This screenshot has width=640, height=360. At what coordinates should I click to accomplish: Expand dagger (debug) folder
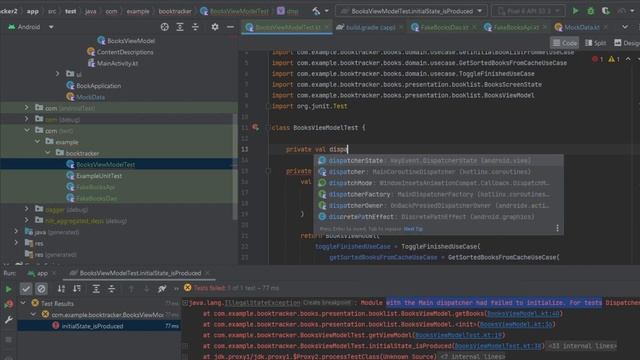(x=27, y=209)
